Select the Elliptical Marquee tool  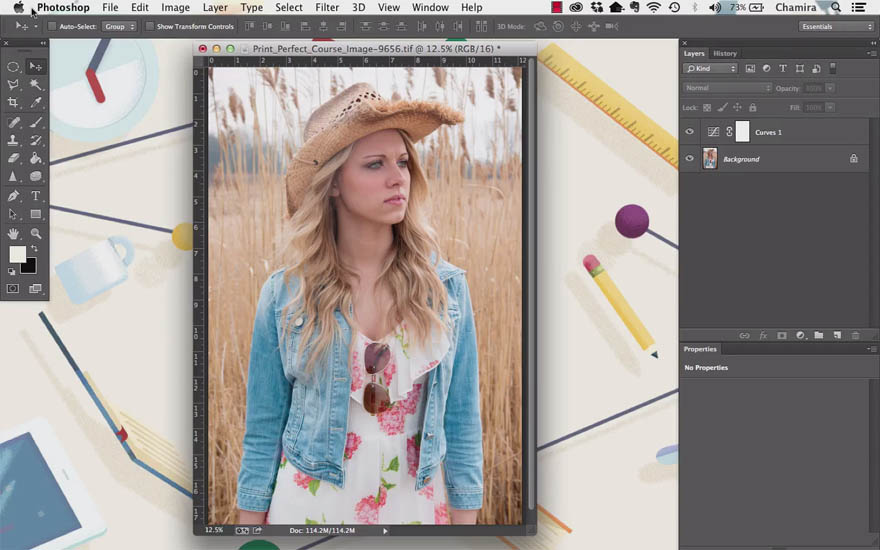[13, 67]
